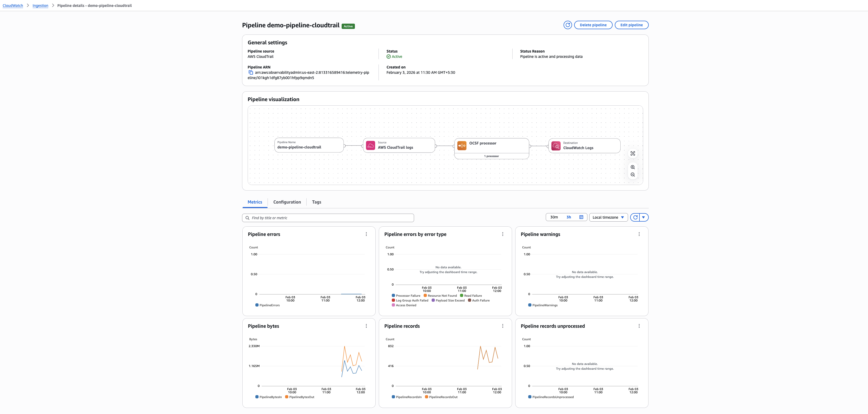This screenshot has width=868, height=414.
Task: Click the green Active badge beside pipeline title
Action: [348, 26]
